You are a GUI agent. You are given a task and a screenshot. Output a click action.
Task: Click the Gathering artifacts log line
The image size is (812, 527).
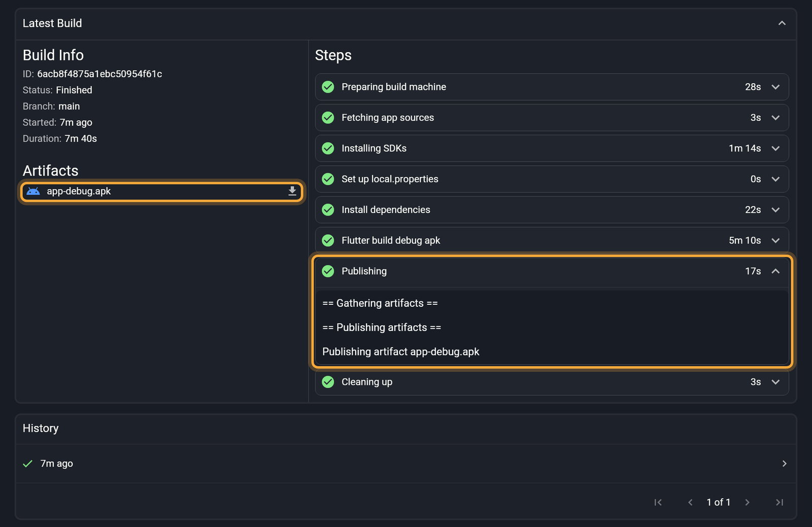pos(380,303)
